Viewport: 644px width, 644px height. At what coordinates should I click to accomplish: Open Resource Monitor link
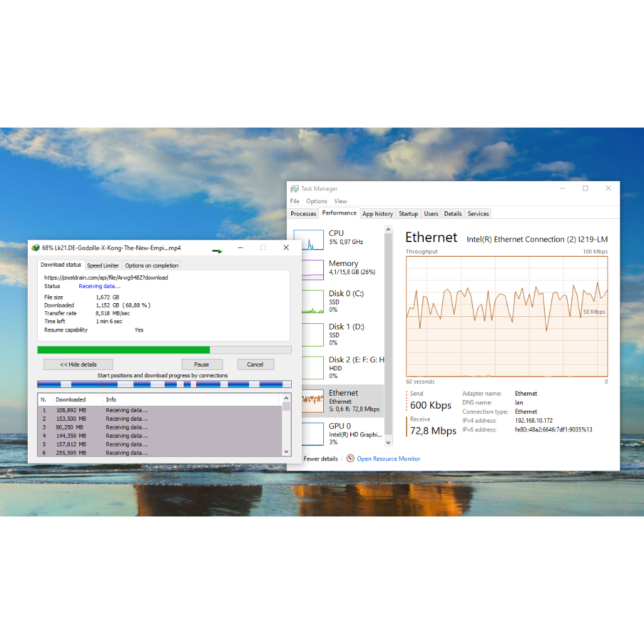click(x=388, y=458)
